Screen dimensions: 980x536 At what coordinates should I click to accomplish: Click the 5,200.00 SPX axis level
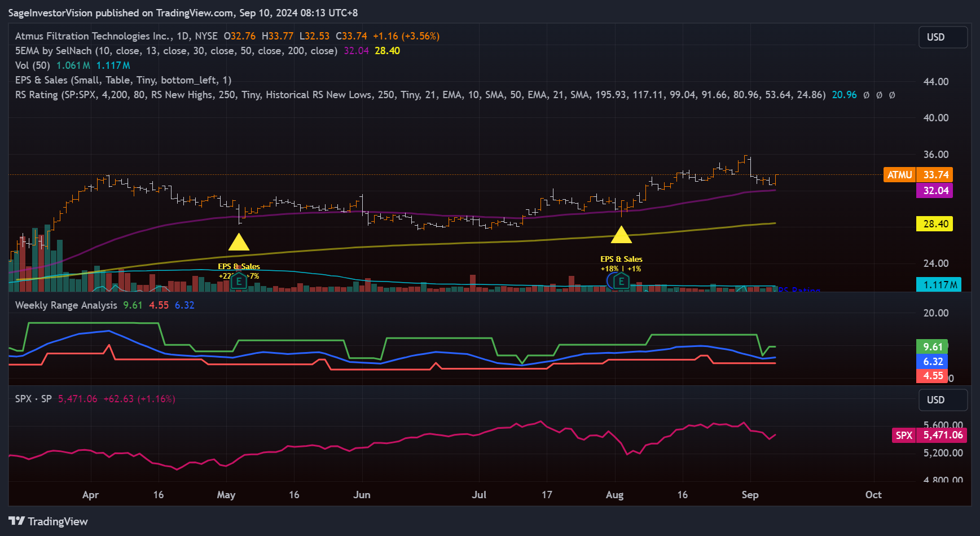(943, 453)
